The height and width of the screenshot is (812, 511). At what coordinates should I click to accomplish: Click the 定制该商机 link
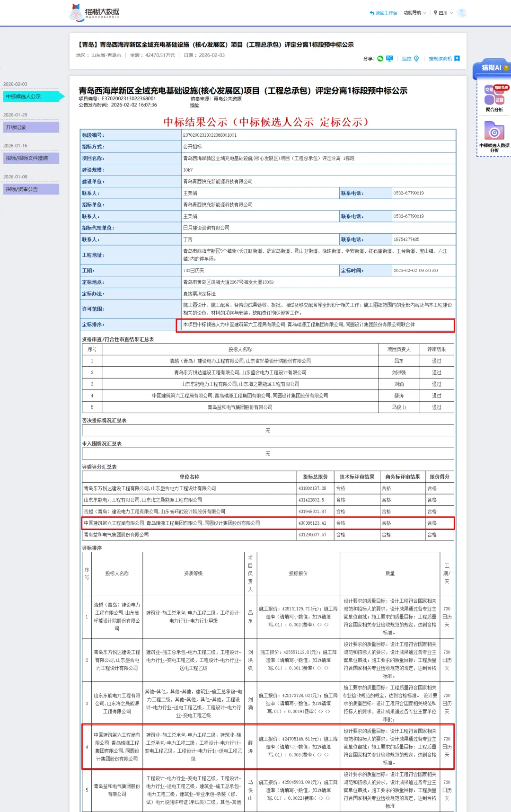[441, 59]
